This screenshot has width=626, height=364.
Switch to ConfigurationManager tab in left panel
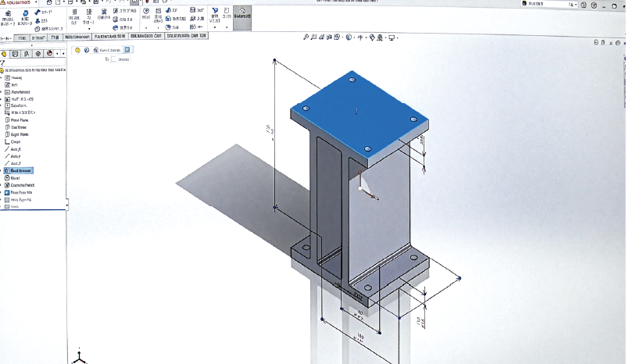pyautogui.click(x=27, y=53)
